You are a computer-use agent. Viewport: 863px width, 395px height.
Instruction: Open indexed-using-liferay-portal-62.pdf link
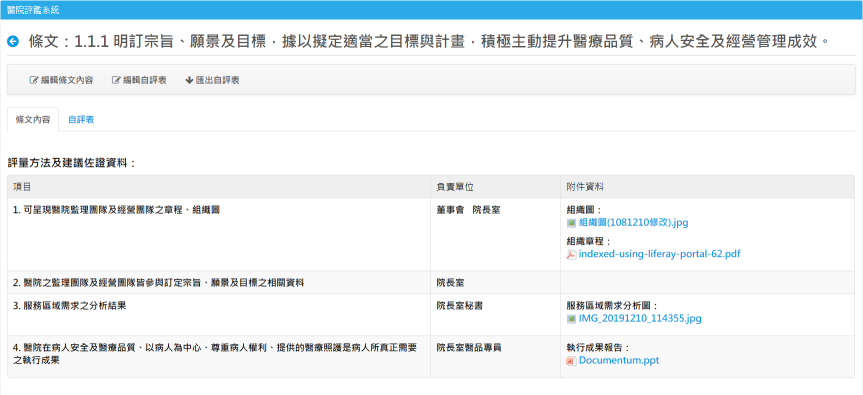pyautogui.click(x=659, y=254)
